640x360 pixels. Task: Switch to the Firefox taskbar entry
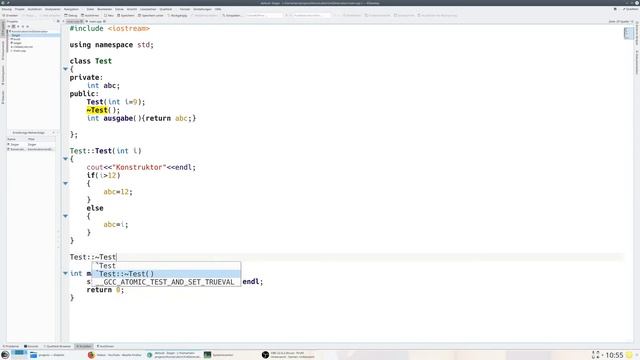pos(115,355)
